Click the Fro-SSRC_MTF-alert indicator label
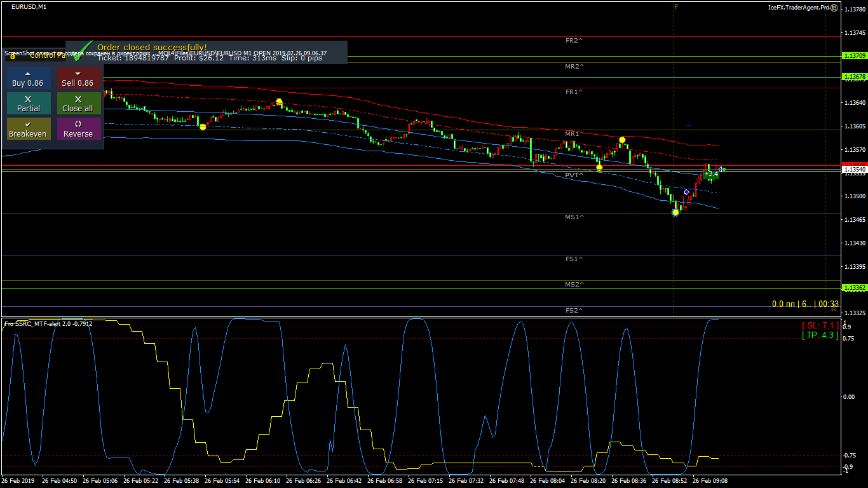Screen dimensions: 868x488 (x=48, y=324)
